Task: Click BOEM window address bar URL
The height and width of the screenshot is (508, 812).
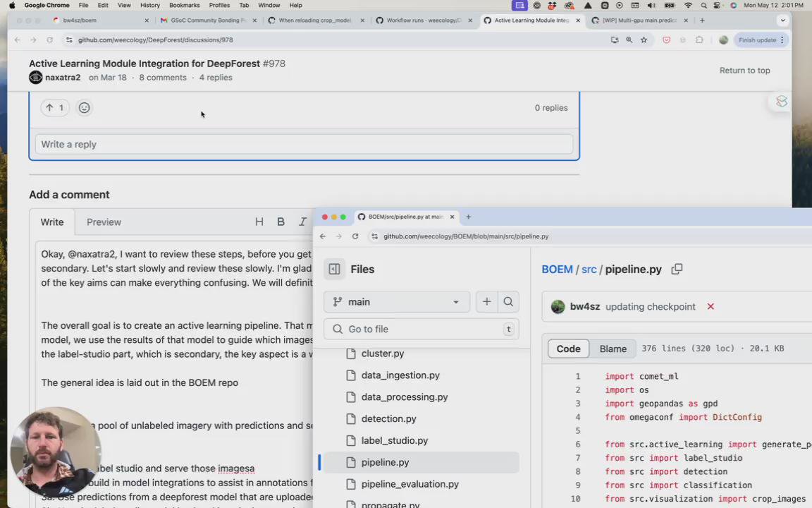Action: [466, 236]
